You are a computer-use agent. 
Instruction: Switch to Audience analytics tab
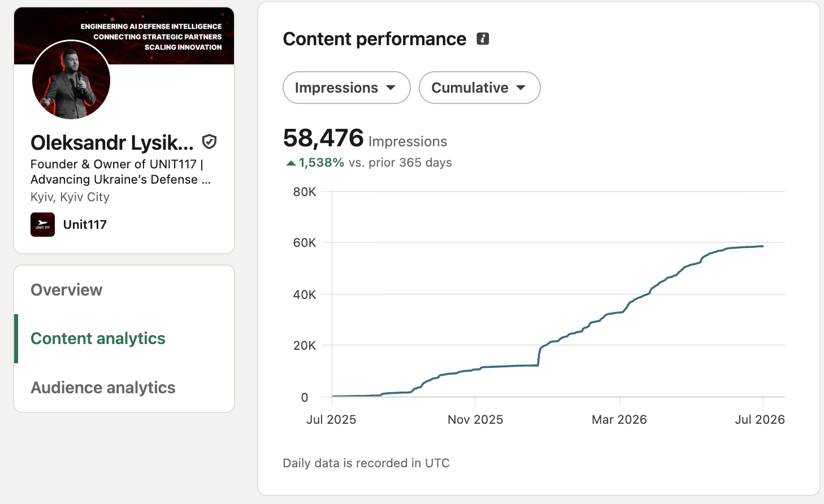[103, 388]
